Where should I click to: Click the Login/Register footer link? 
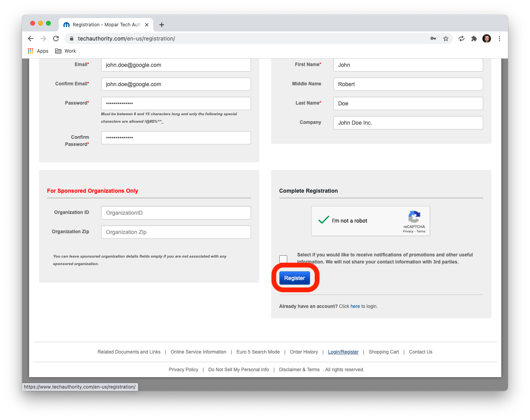coord(343,352)
